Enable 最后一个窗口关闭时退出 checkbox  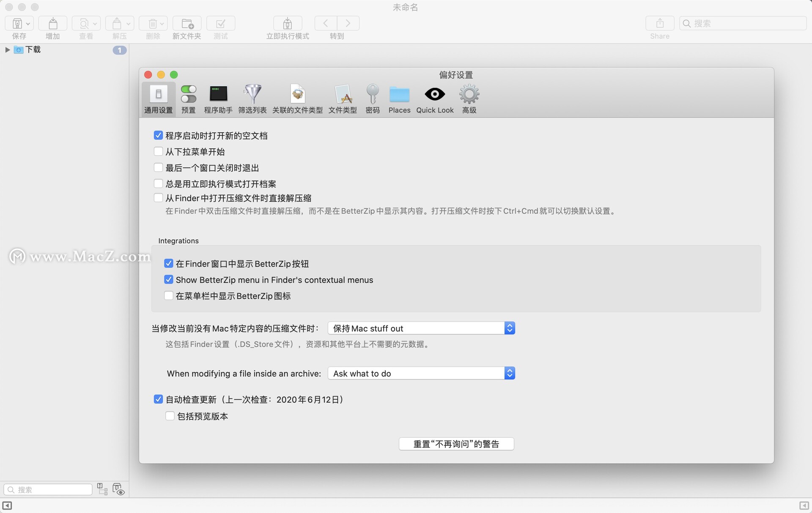[158, 167]
